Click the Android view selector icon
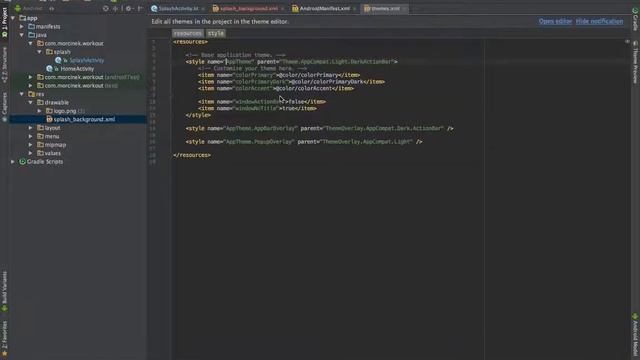Viewport: 640px width, 360px height. click(18, 8)
